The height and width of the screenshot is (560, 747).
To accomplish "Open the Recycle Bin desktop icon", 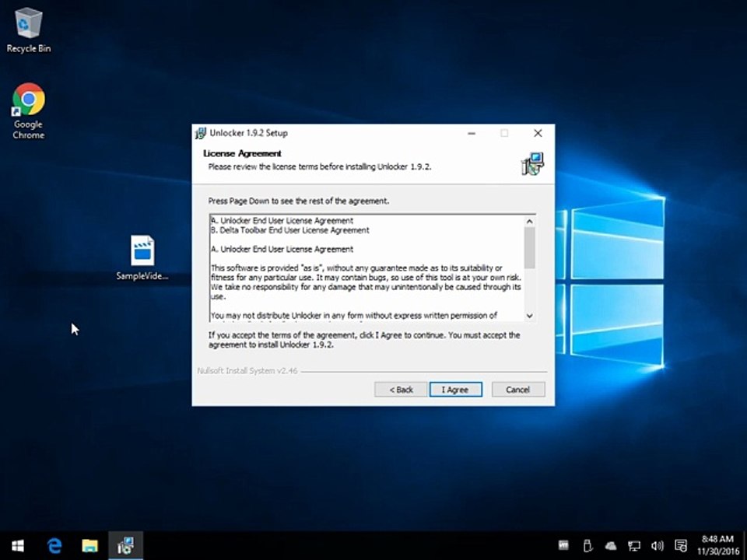I will pos(29,30).
